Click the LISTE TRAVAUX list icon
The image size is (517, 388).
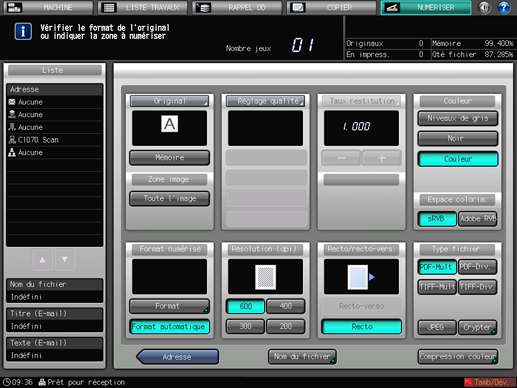(x=109, y=7)
